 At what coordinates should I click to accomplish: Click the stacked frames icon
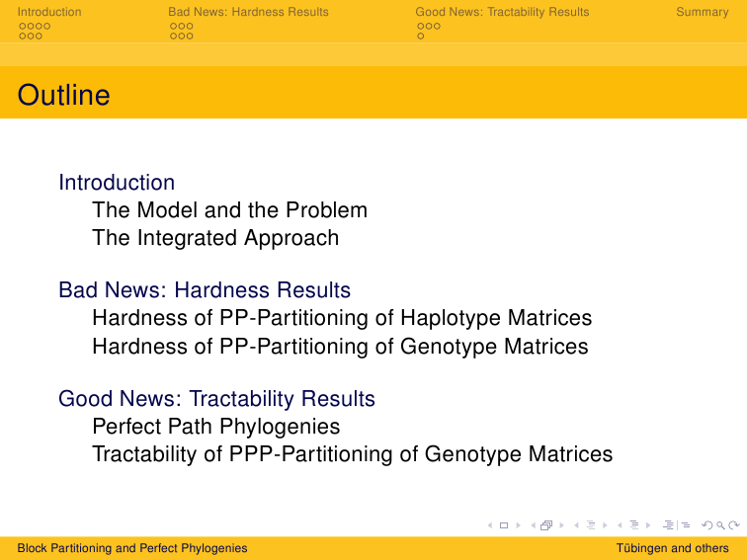546,525
